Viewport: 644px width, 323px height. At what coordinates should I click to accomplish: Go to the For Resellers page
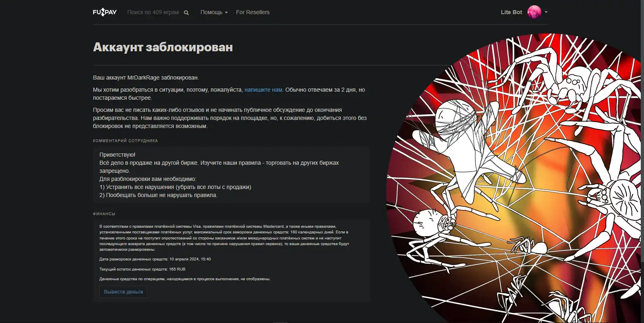(x=253, y=12)
